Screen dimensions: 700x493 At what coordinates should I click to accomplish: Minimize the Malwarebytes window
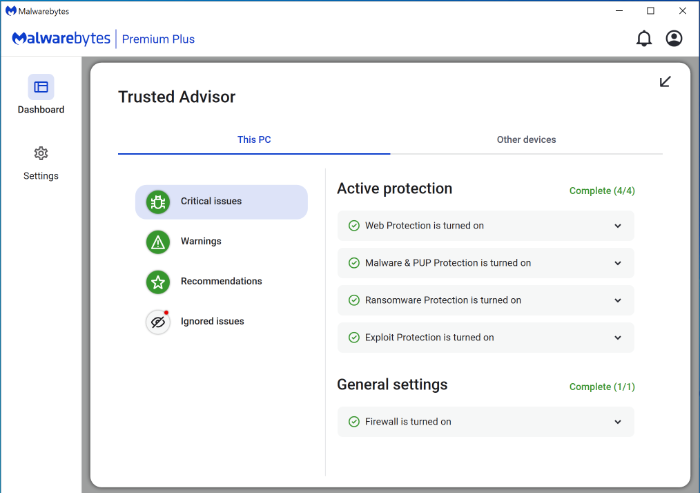(619, 11)
